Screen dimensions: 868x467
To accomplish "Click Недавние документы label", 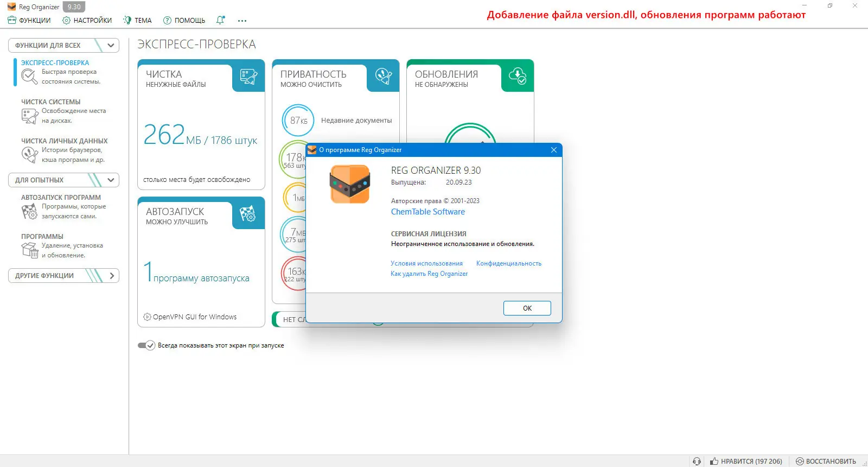I will click(x=356, y=121).
